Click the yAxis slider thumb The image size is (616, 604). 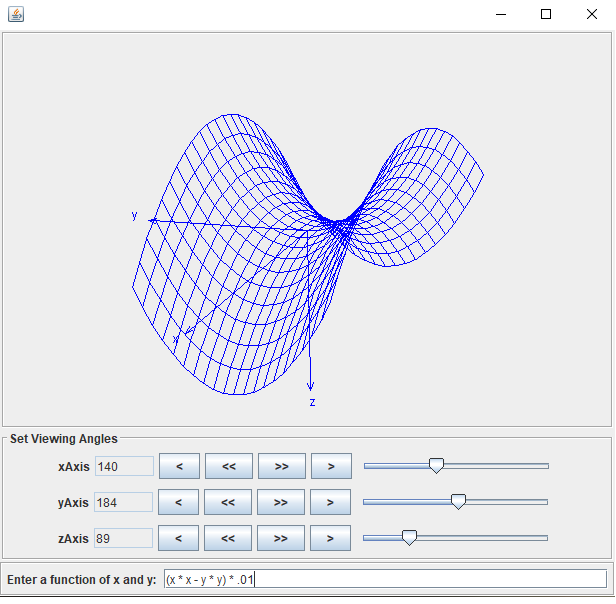458,502
